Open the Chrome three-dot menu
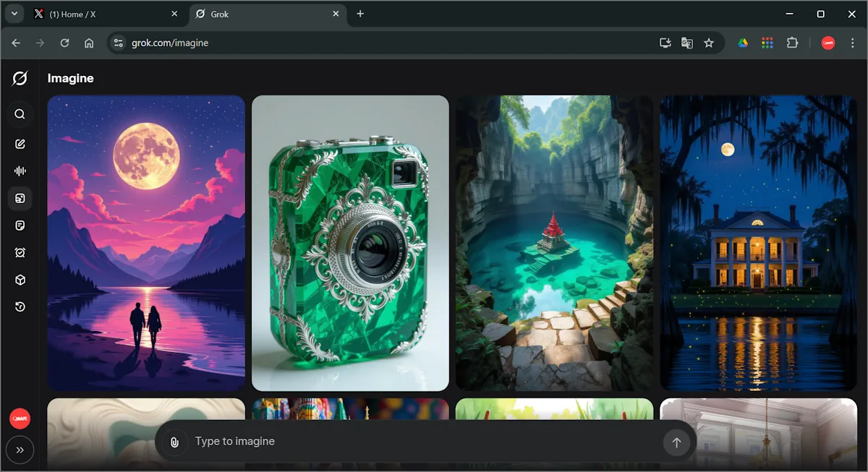 coord(852,43)
